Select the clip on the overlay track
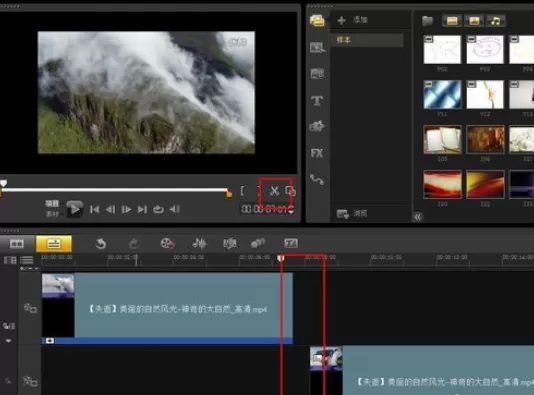534x395 pixels. pos(422,370)
